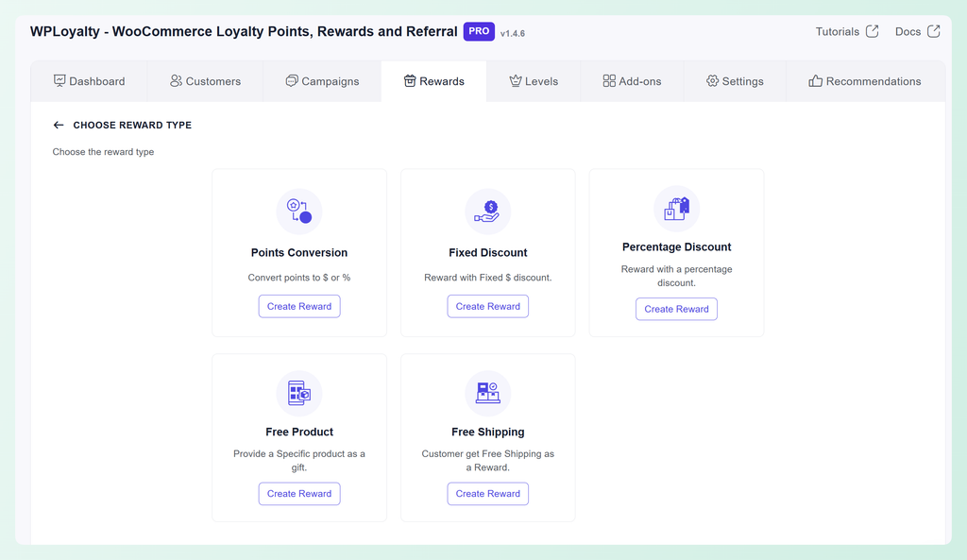The image size is (967, 560).
Task: Click the Docs external link icon
Action: click(934, 31)
